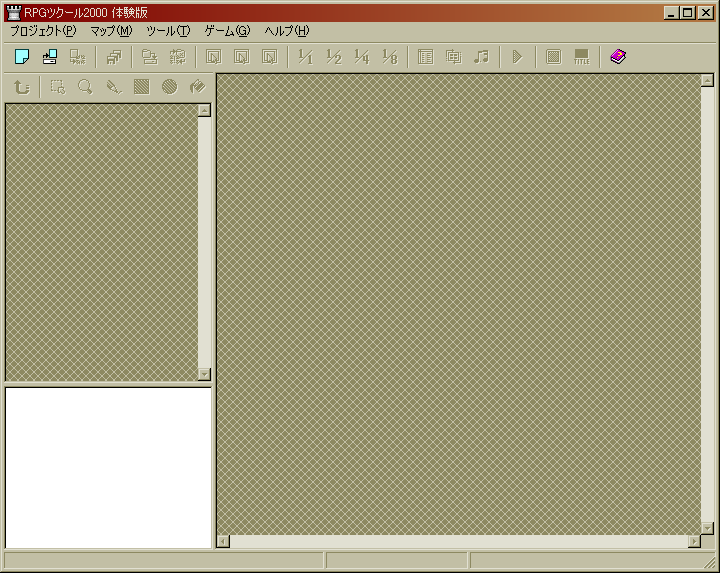Switch map zoom scale to 1/4
The height and width of the screenshot is (573, 720).
pyautogui.click(x=362, y=57)
